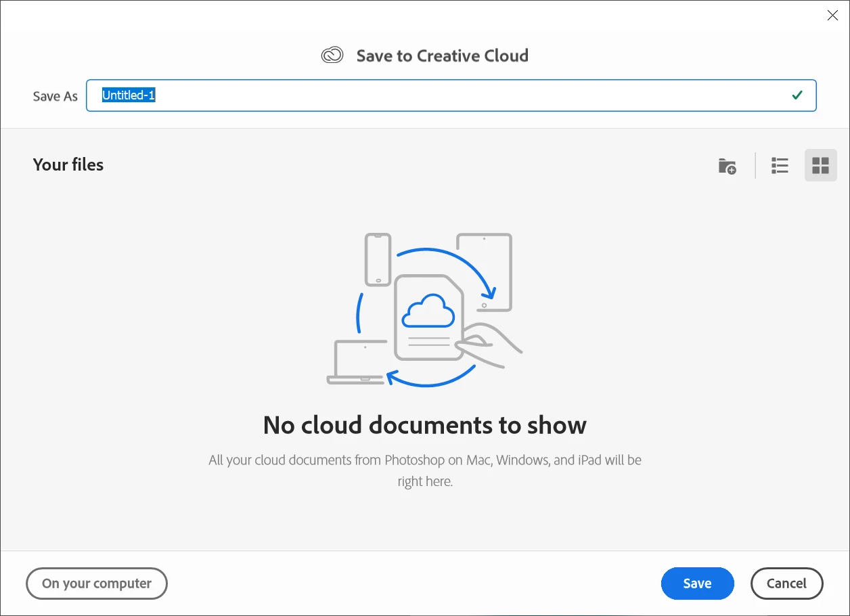
Task: Click the 'Save to Creative Cloud' title
Action: click(443, 56)
